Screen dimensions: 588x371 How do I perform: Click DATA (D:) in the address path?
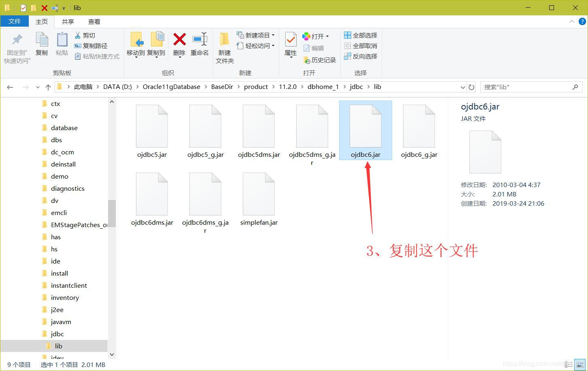(x=117, y=87)
